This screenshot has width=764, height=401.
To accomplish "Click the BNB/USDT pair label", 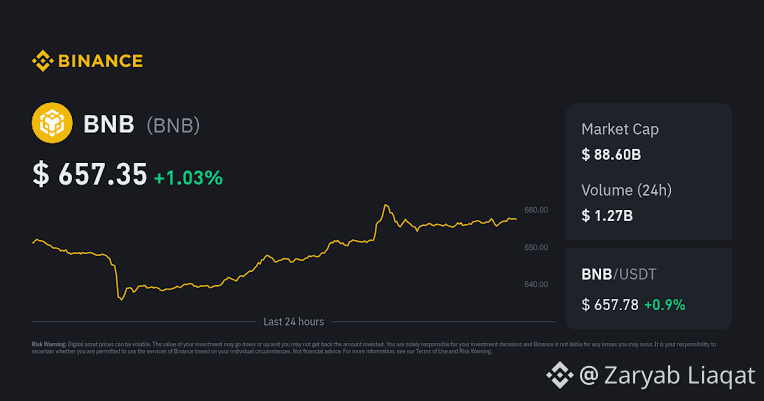I will (619, 274).
